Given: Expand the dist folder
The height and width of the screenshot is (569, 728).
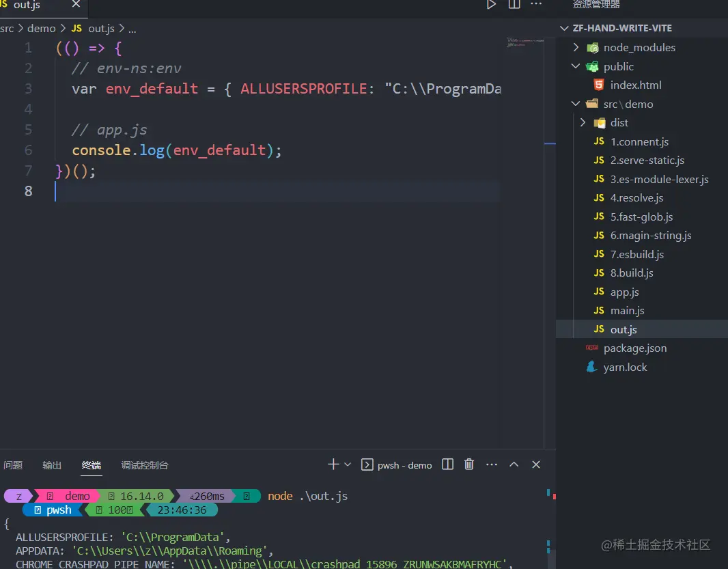Looking at the screenshot, I should coord(583,123).
